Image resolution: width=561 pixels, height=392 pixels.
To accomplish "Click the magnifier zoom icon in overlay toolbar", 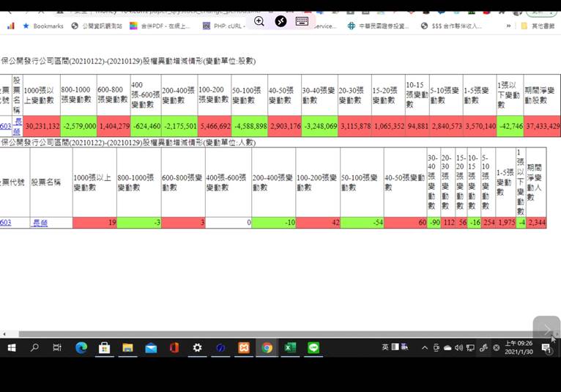I will coord(259,21).
